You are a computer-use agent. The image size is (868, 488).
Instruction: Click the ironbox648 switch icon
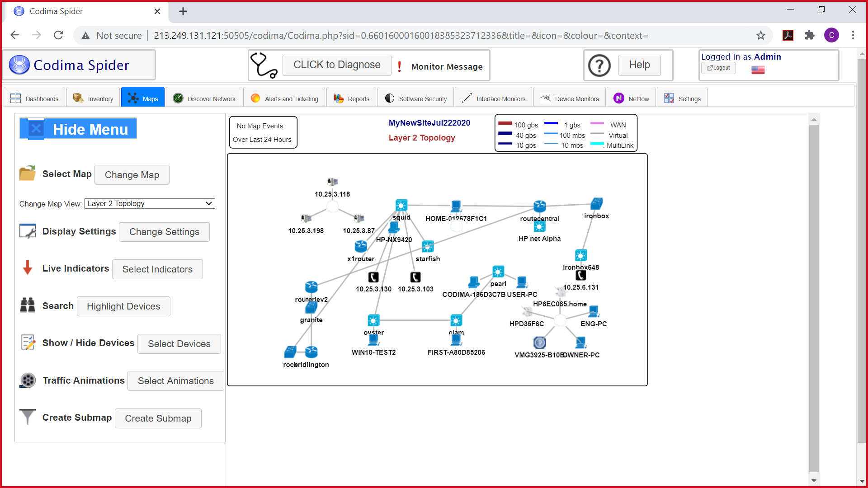click(x=581, y=255)
